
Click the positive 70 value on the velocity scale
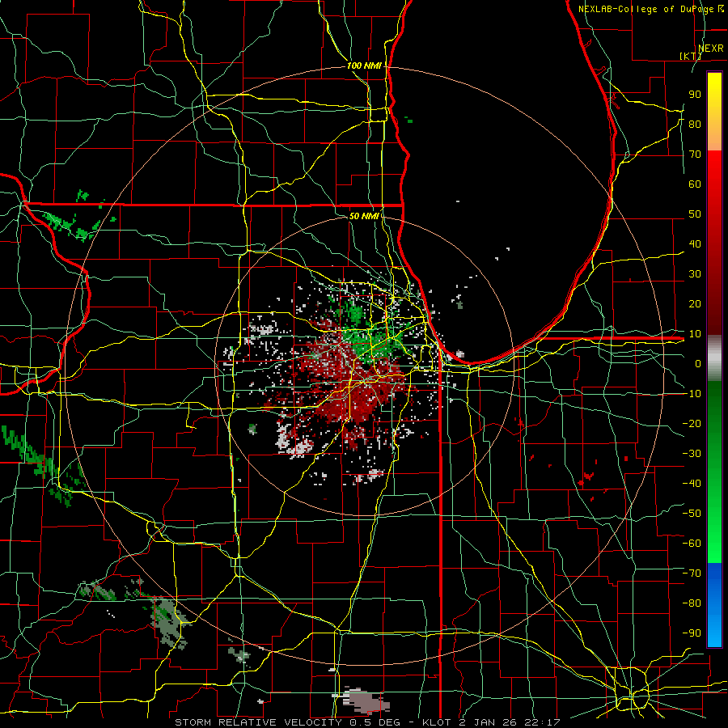coord(695,154)
